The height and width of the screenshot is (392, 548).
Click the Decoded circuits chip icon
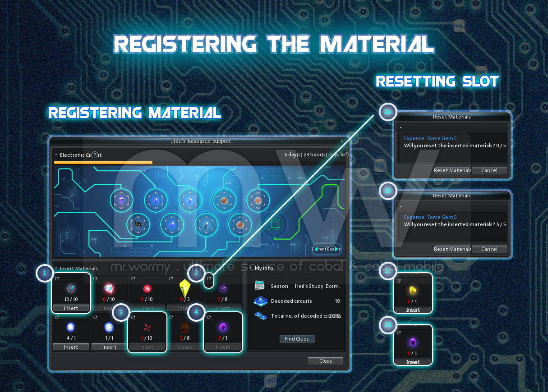pyautogui.click(x=260, y=301)
